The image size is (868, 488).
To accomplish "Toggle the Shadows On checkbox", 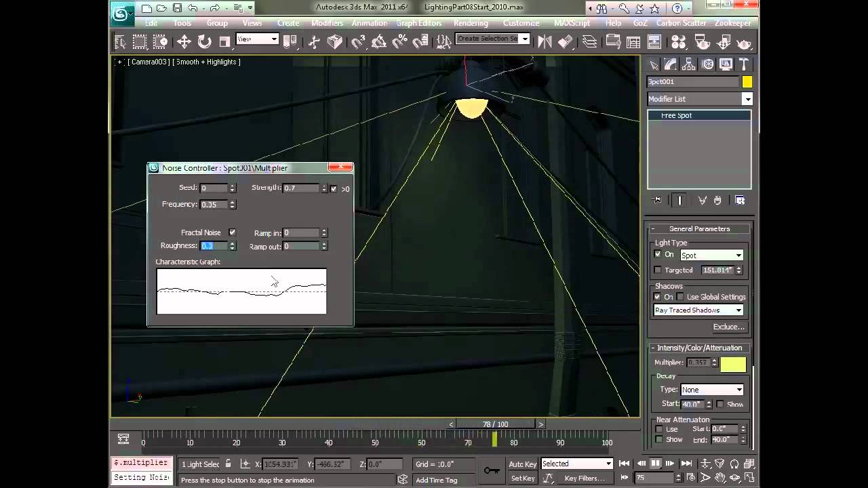I will (x=657, y=297).
